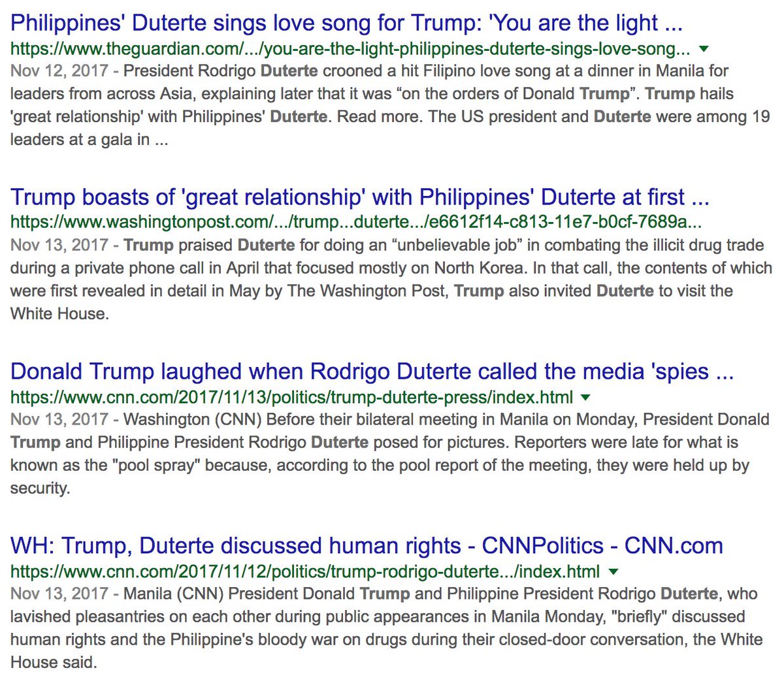Open 'WH: Trump, Duterte discussed human rights' headline
Viewport: 784px width, 687px height.
[367, 546]
